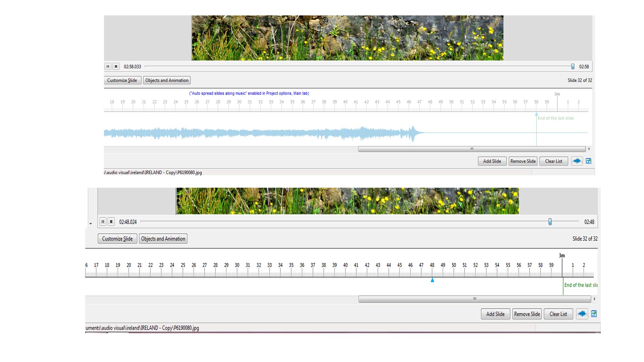Click Clear List next to the waveform-panel waveform icon
The height and width of the screenshot is (362, 644).
click(x=553, y=161)
